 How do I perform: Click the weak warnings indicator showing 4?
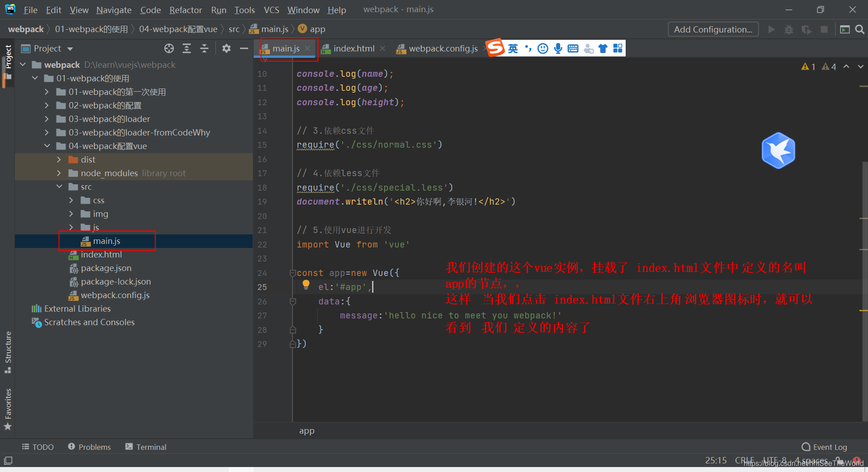point(829,67)
